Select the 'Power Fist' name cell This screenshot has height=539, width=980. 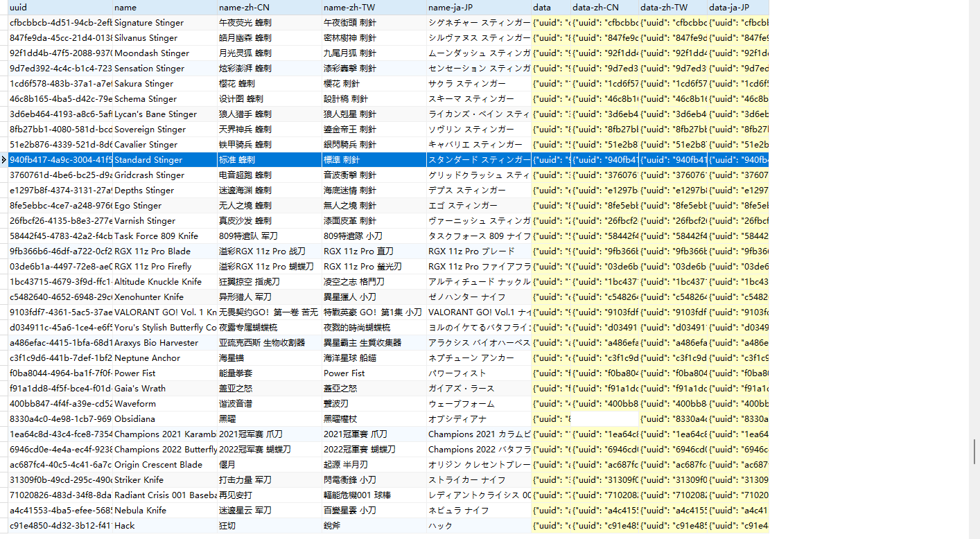click(x=164, y=373)
